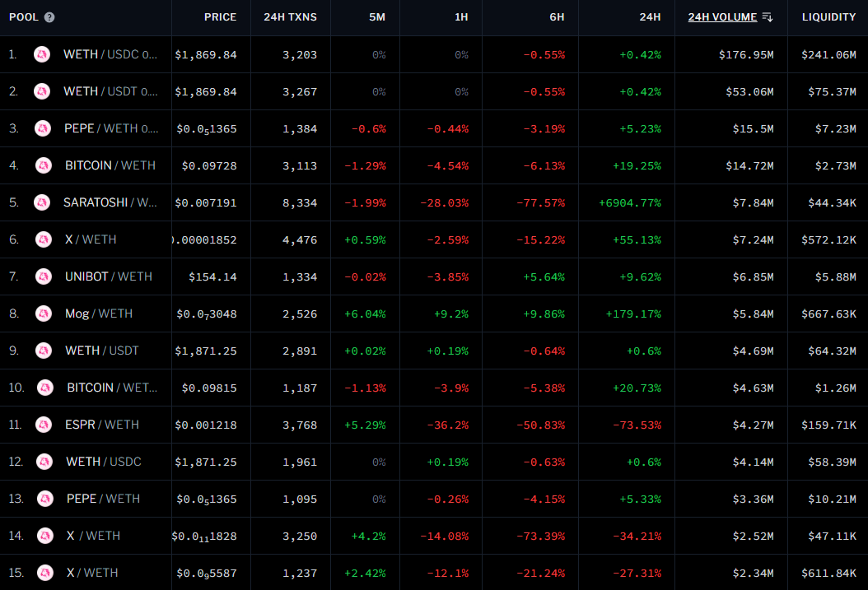Click the sort icon beside 24H VOLUME

768,17
